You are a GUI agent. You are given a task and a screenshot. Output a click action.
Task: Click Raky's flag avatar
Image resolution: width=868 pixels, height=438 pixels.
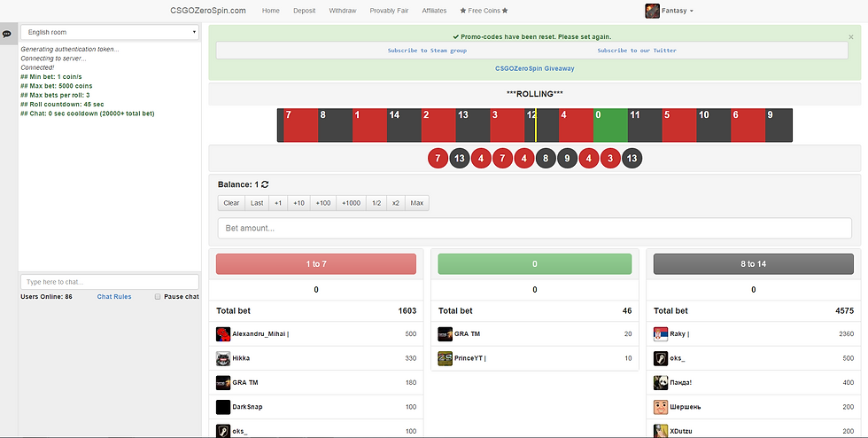[661, 334]
